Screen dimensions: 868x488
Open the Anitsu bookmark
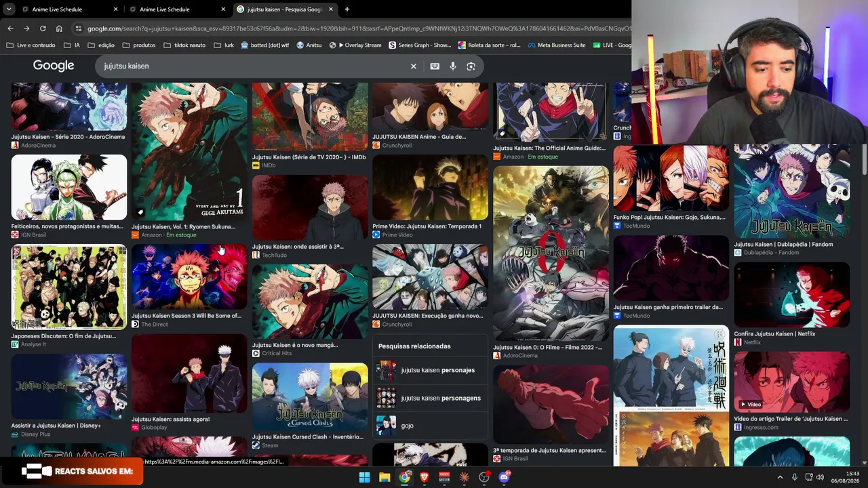[310, 45]
